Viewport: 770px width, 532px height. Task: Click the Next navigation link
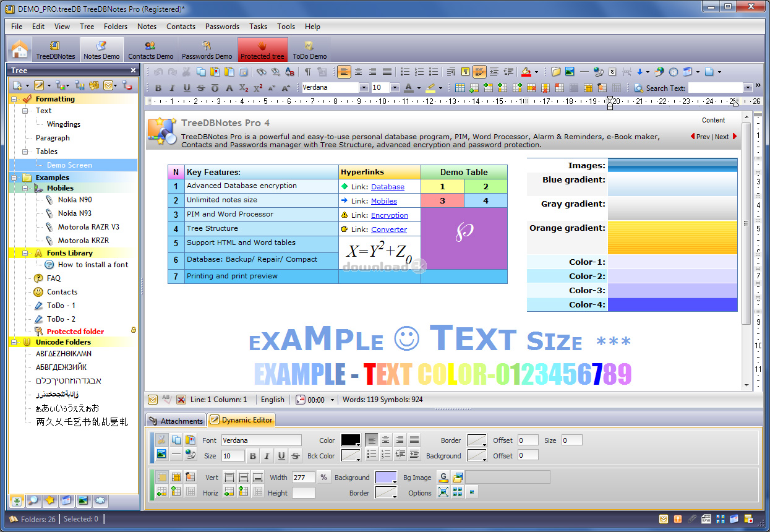point(722,137)
